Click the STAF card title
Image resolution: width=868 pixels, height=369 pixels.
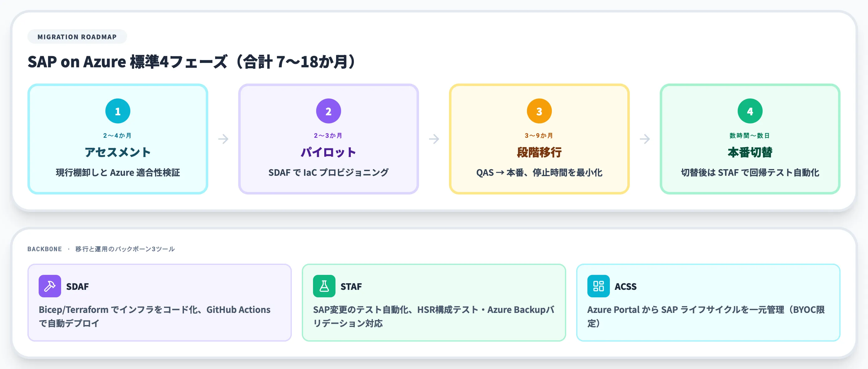click(351, 286)
